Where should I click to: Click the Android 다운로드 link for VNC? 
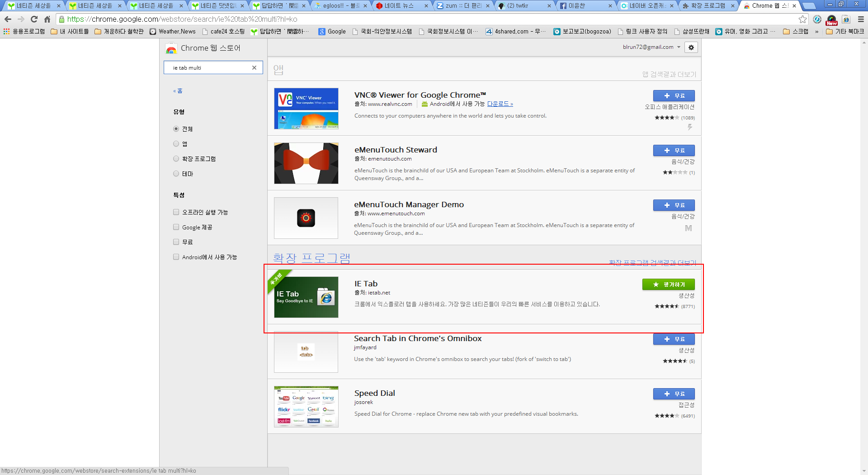[x=500, y=104]
